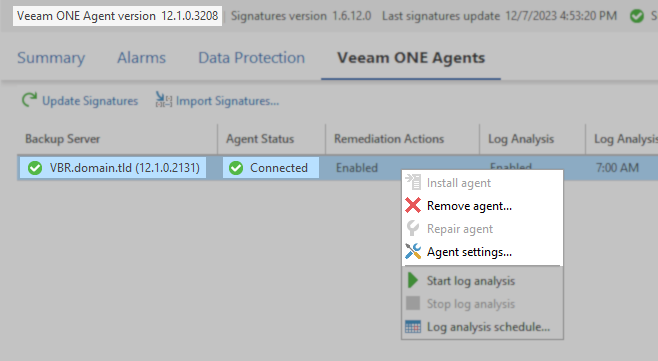Image resolution: width=658 pixels, height=361 pixels.
Task: Click the red X Remove agent icon
Action: tap(413, 206)
